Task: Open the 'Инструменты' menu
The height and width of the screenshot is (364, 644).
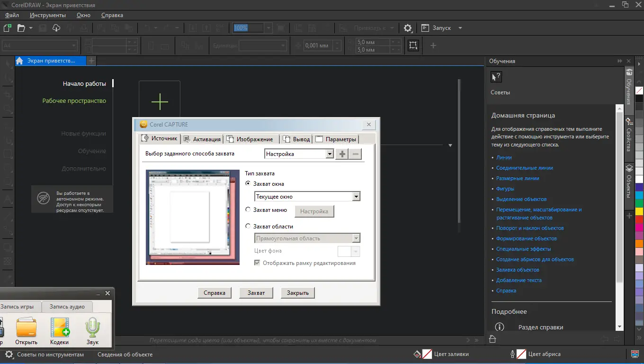Action: click(47, 15)
